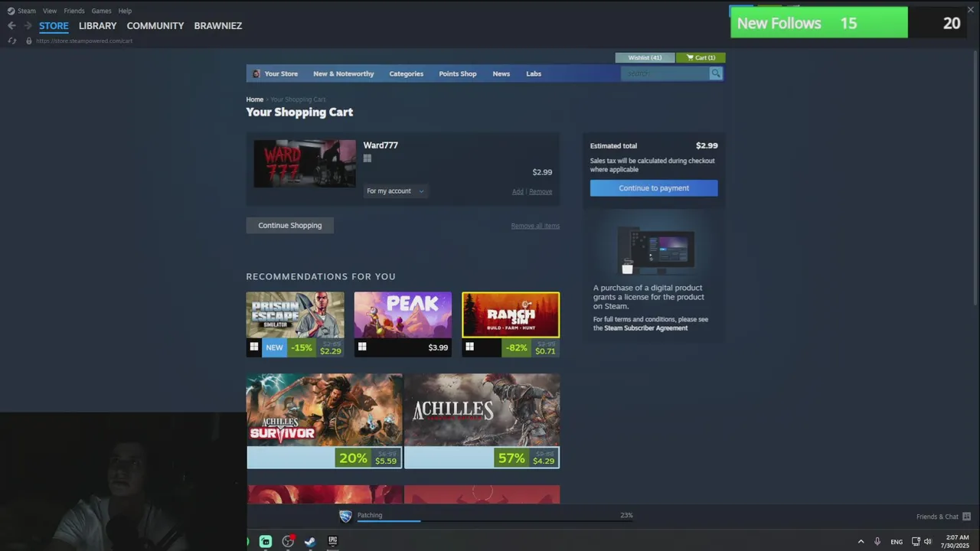Click the network tray icon
This screenshot has width=980, height=551.
click(916, 541)
